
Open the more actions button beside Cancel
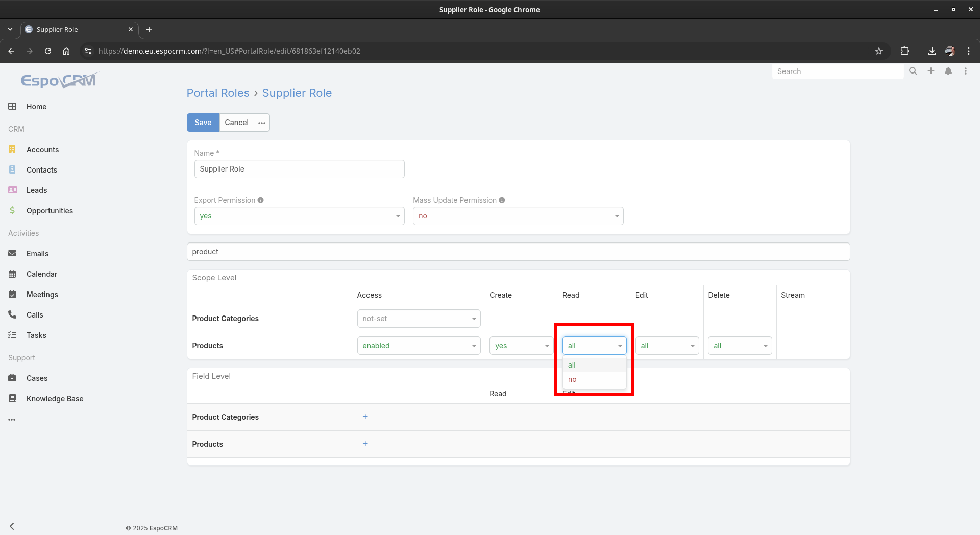[x=262, y=123]
